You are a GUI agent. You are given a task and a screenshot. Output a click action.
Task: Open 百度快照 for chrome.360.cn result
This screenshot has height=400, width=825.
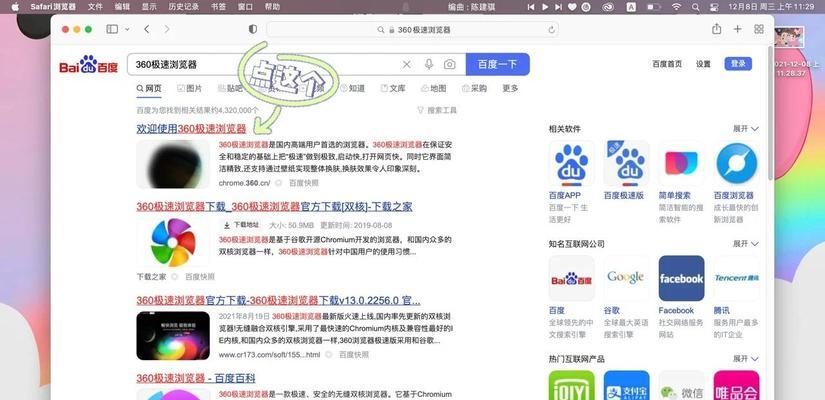click(304, 183)
